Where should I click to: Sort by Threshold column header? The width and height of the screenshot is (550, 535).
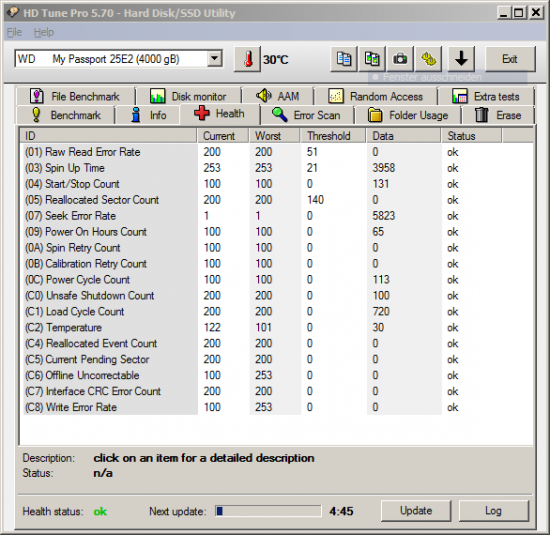333,136
